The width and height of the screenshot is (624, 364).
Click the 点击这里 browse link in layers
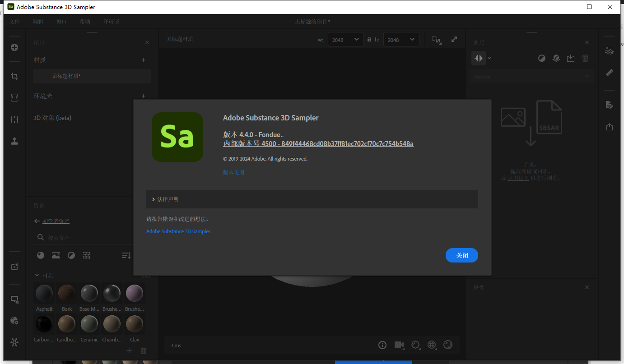point(518,178)
